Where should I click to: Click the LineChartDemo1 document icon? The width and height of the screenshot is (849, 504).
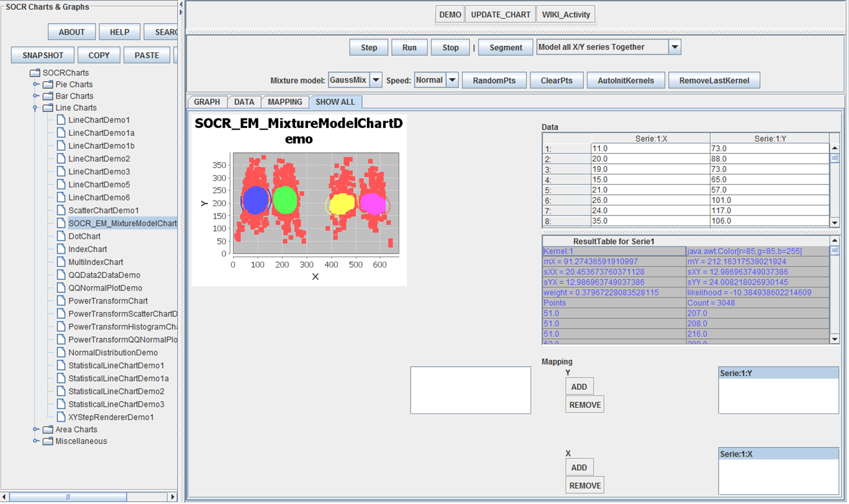coord(61,120)
